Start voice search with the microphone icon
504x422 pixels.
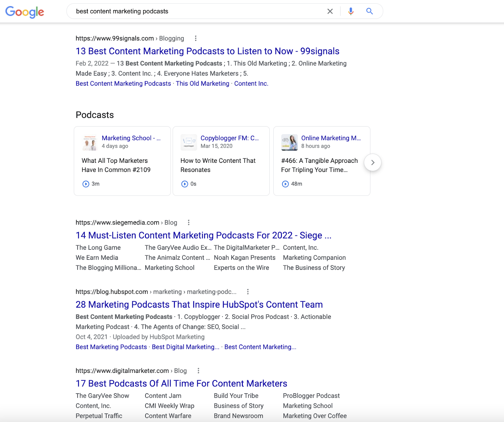point(351,11)
